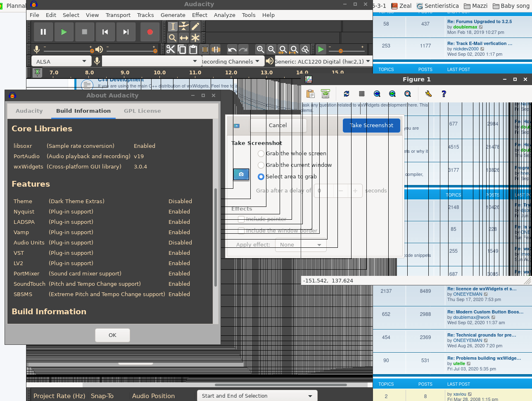This screenshot has width=532, height=401.
Task: Select the pencil Draw tool
Action: (x=195, y=26)
